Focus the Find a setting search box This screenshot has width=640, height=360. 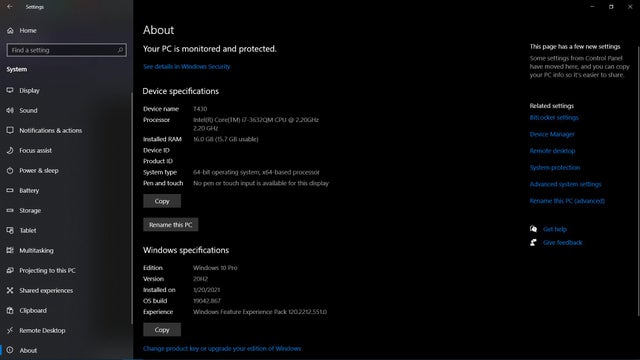click(x=66, y=50)
